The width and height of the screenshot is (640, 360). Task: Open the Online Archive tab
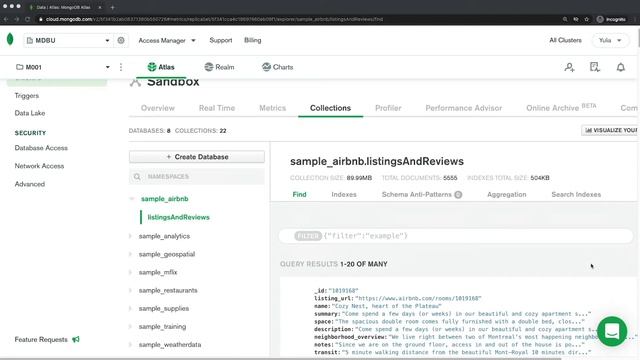[561, 108]
